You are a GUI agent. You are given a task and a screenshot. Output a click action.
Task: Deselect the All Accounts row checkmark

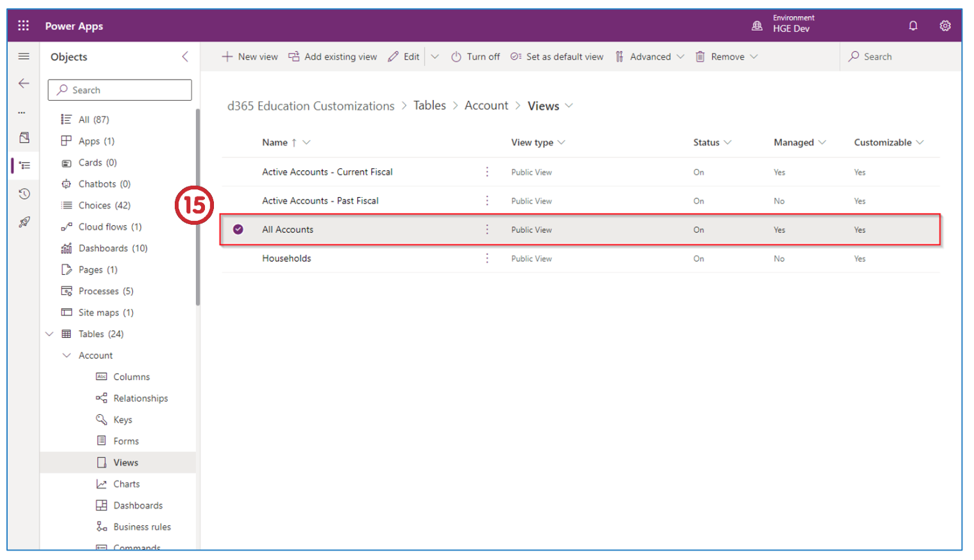coord(238,229)
